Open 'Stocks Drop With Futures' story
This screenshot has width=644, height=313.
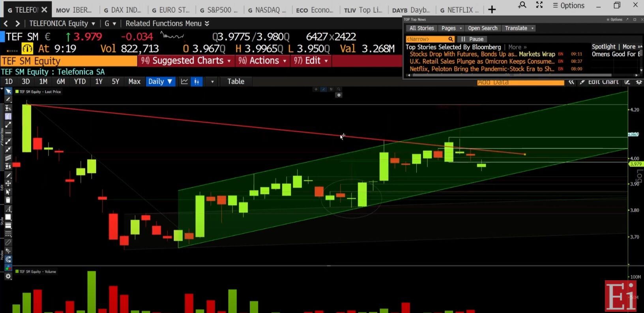coord(482,54)
